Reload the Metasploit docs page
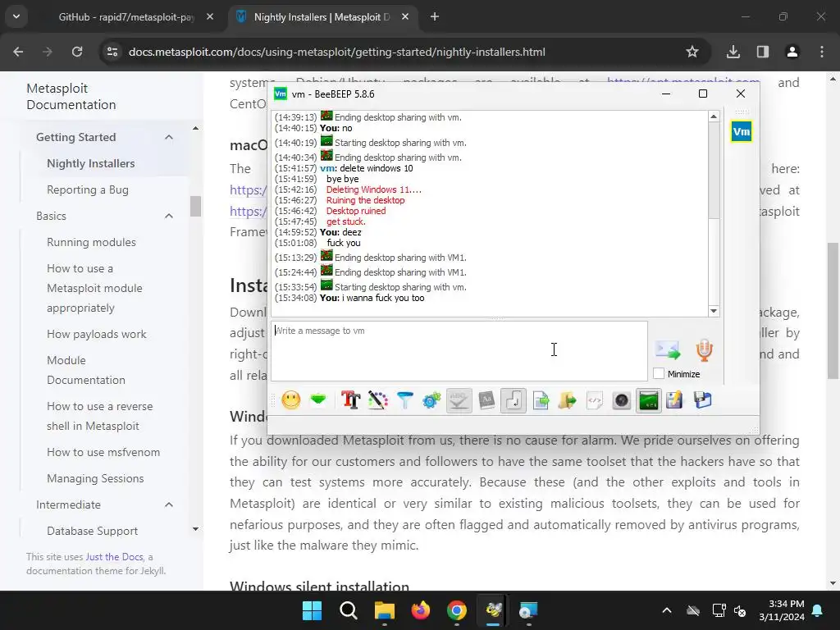This screenshot has height=630, width=840. tap(77, 52)
